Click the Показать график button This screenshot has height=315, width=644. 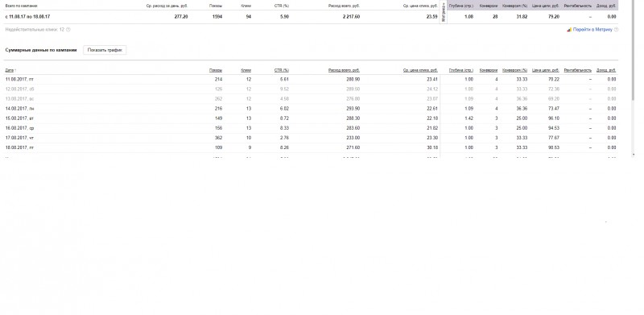(105, 50)
